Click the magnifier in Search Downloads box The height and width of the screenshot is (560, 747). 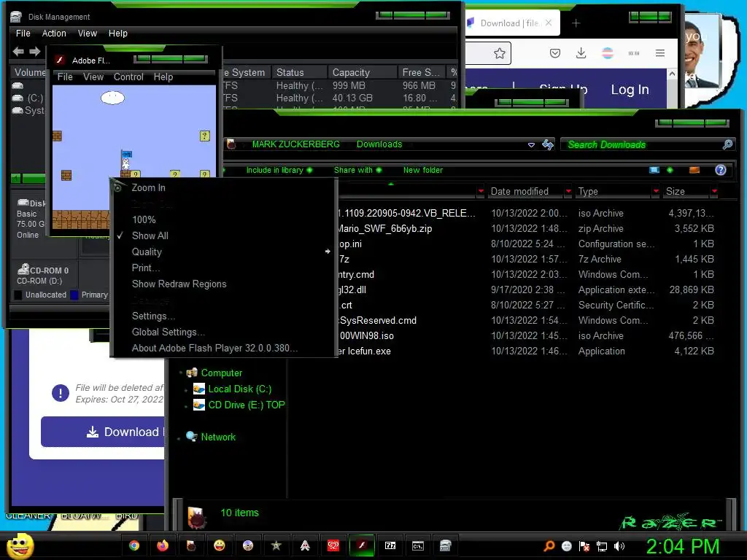coord(727,144)
